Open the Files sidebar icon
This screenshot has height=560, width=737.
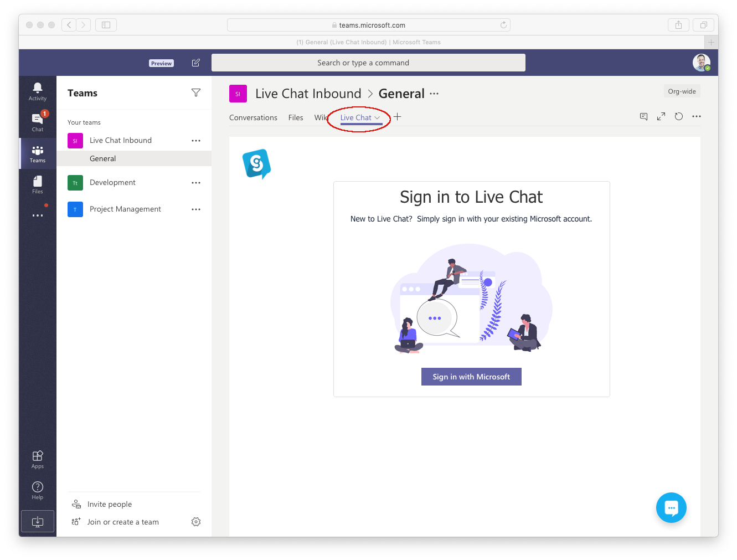click(x=38, y=184)
